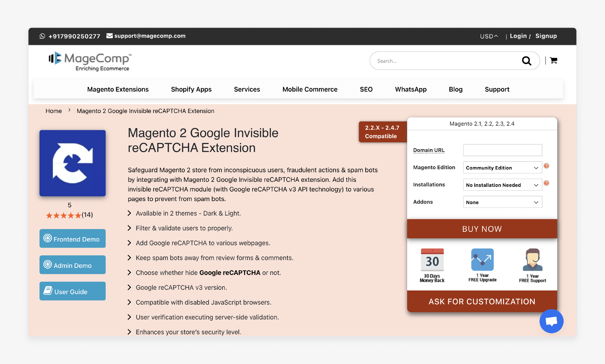Open the blue live chat bubble

[551, 321]
